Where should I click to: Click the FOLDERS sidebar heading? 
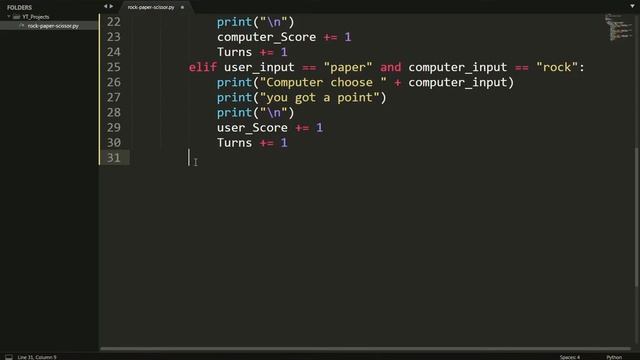click(19, 7)
